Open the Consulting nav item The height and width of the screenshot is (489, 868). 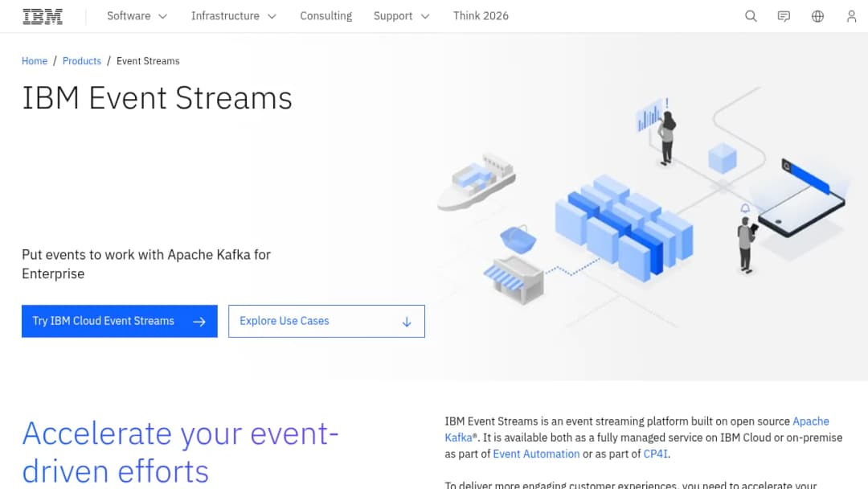click(326, 16)
